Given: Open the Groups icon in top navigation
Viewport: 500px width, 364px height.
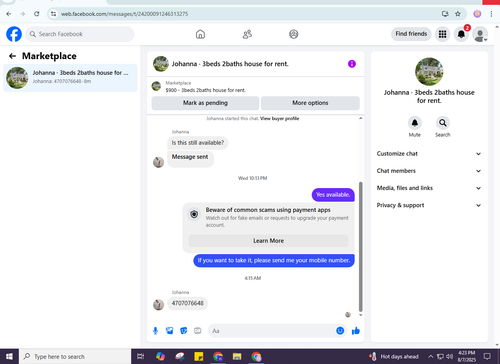Looking at the screenshot, I should [x=294, y=34].
